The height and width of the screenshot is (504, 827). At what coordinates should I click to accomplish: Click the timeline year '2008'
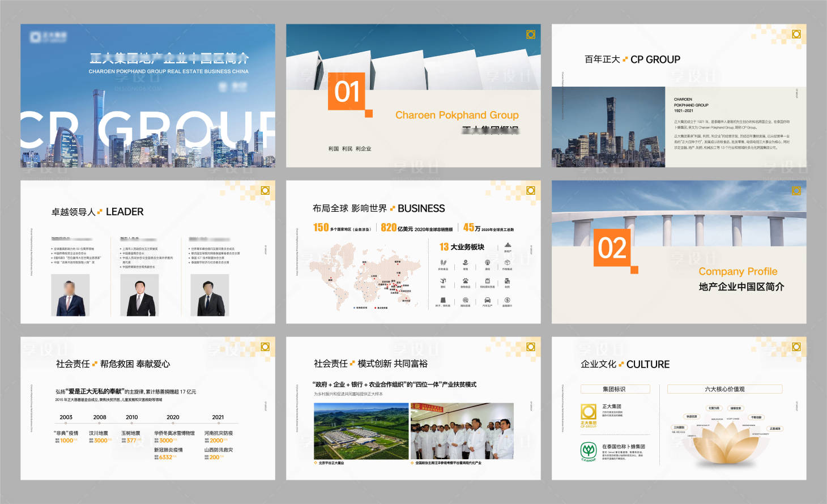pyautogui.click(x=100, y=417)
